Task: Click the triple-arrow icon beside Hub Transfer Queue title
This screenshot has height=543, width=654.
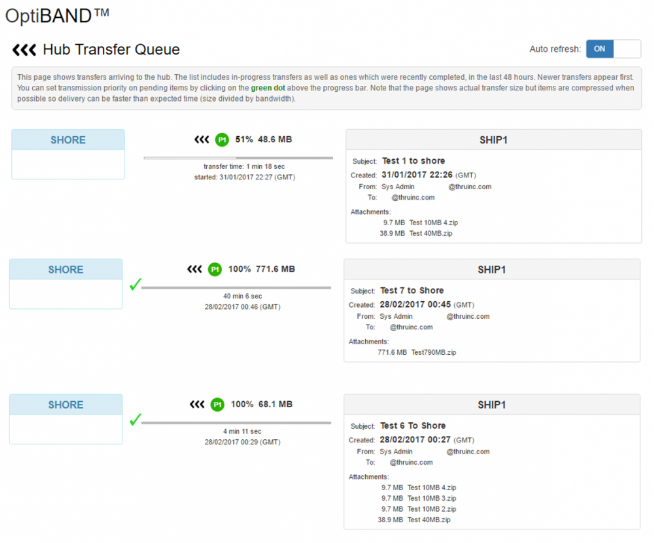Action: click(x=23, y=50)
